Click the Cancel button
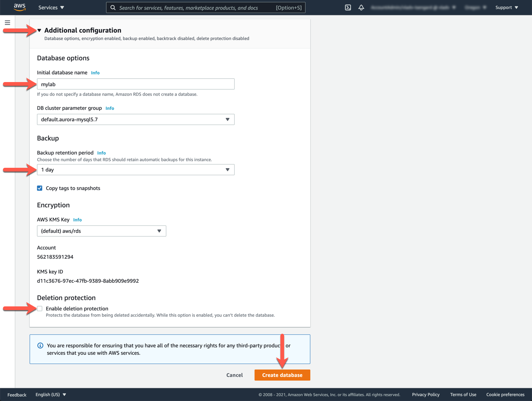 coord(235,375)
